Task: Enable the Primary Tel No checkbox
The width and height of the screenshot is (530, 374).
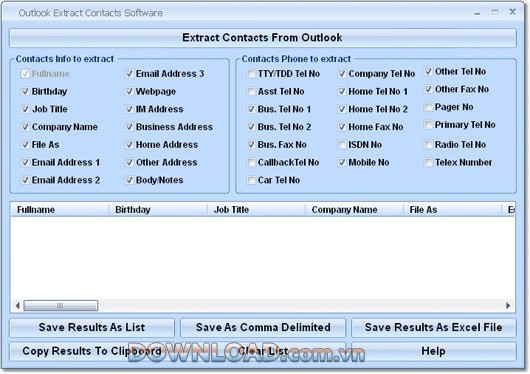Action: [428, 125]
